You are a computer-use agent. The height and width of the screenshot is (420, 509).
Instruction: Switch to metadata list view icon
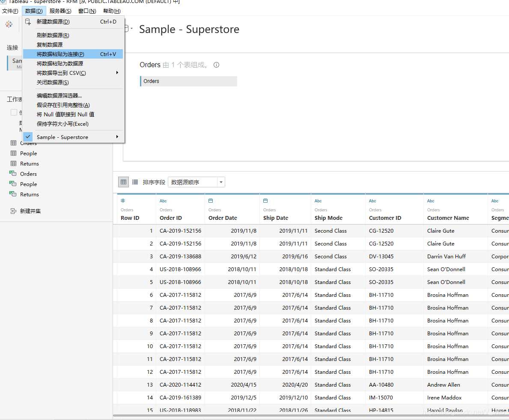point(135,182)
